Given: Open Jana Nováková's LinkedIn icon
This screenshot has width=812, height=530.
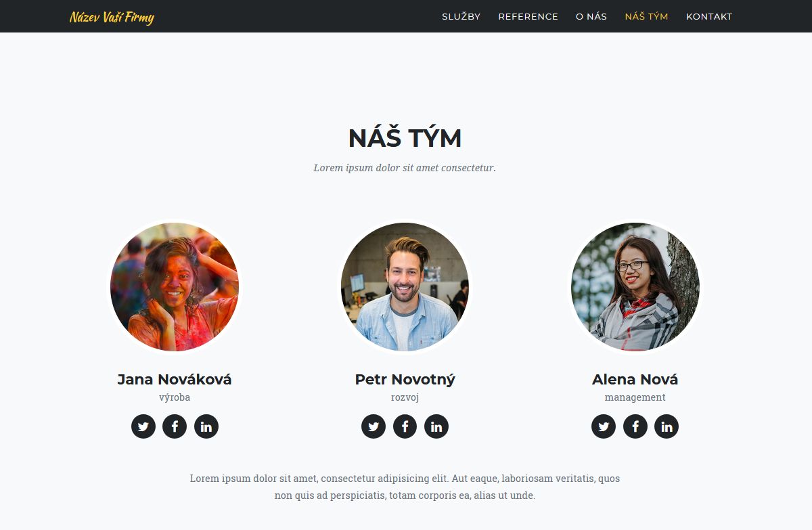Looking at the screenshot, I should pyautogui.click(x=206, y=426).
